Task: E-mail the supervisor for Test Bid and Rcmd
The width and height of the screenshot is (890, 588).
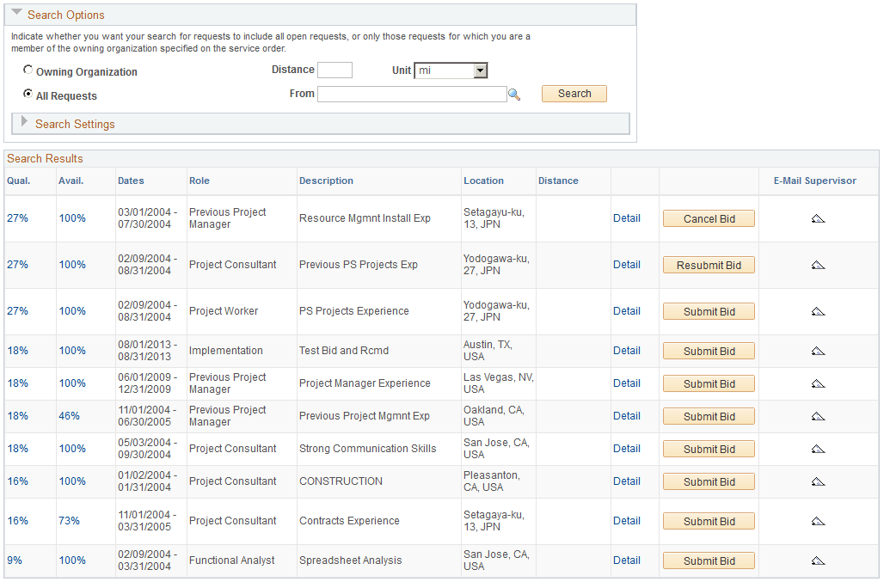Action: point(818,351)
